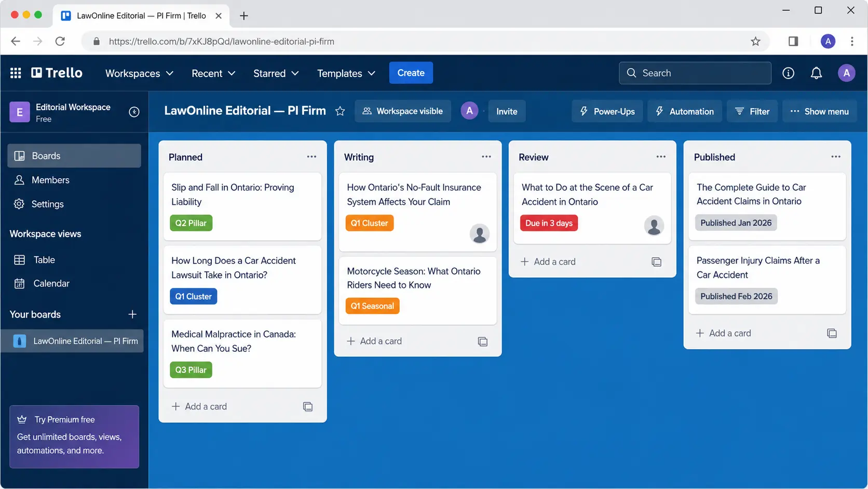Click the Trello logo home link
The height and width of the screenshot is (489, 868).
click(57, 73)
